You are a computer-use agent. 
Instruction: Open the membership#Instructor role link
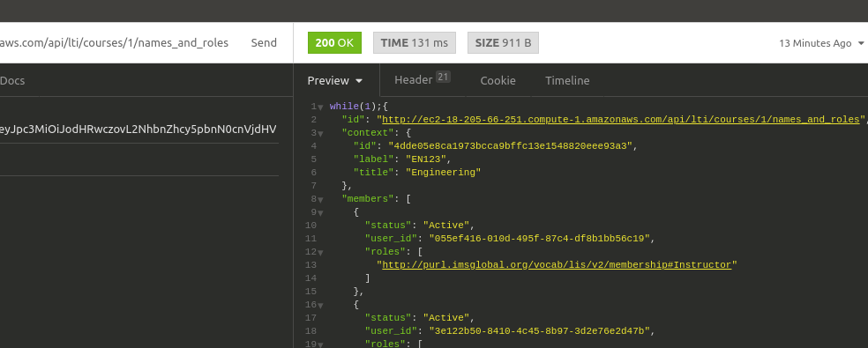[x=557, y=265]
